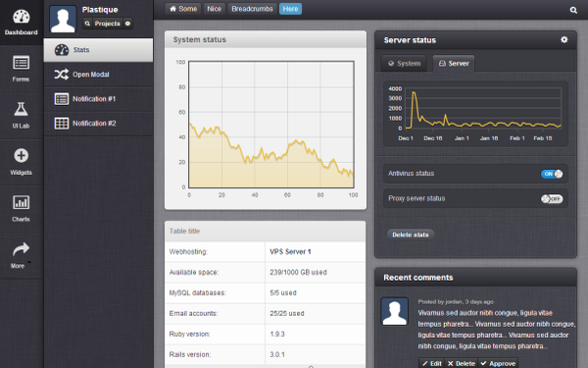Open Notification #2 menu item

click(98, 124)
